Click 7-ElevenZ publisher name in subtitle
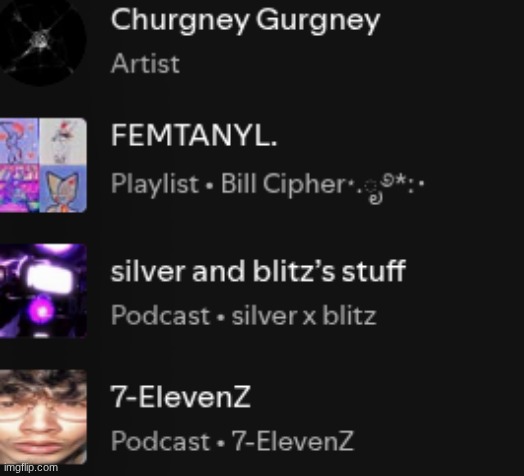 click(292, 441)
